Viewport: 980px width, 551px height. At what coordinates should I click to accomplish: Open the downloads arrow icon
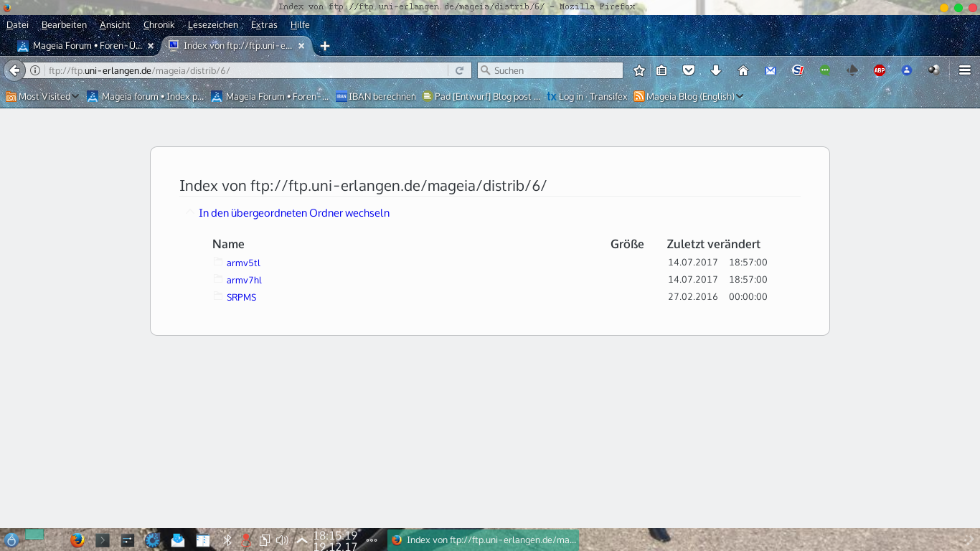[x=715, y=70]
